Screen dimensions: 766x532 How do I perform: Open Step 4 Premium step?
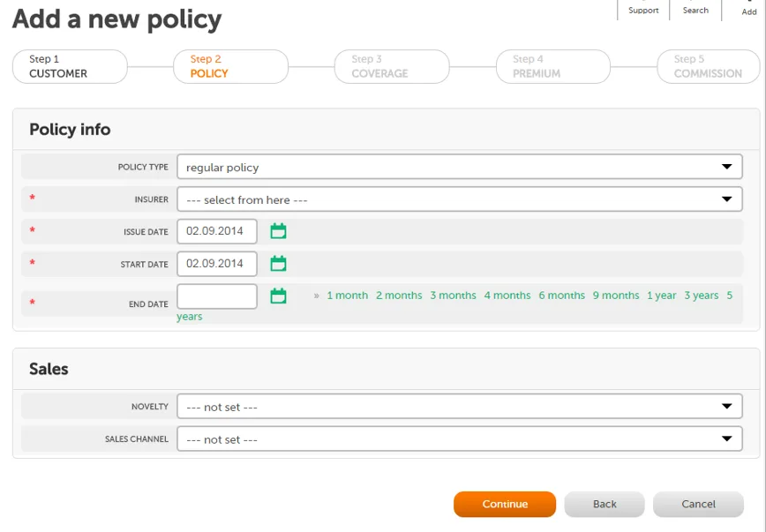click(x=553, y=66)
